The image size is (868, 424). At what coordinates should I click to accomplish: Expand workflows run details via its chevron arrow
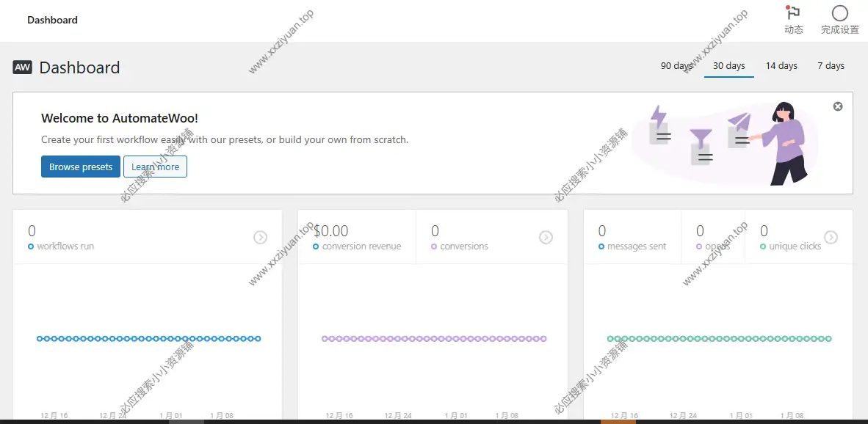[x=260, y=237]
